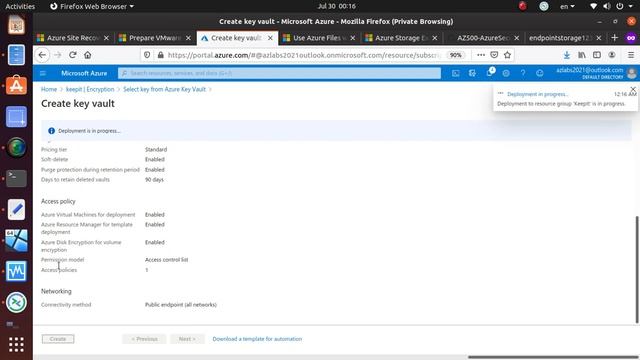
Task: Open the Remmina remote desktop dock icon
Action: 16,302
